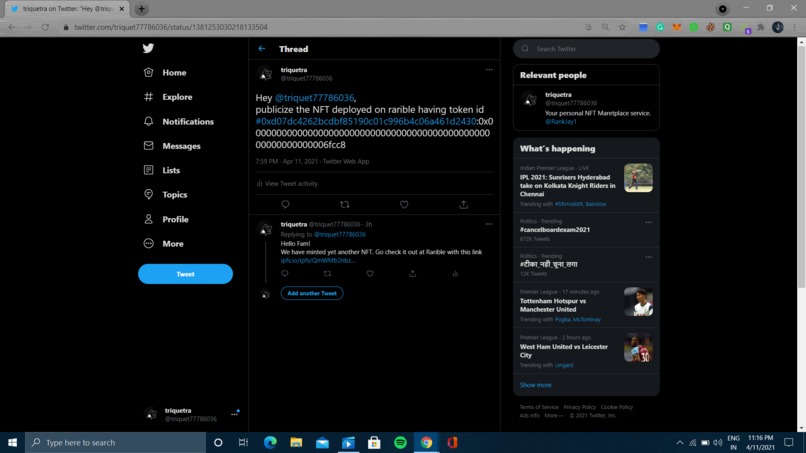806x453 pixels.
Task: Click the #0xd07dc4262bcdbf85190c01c996b4c06a461d2430 hashtag link
Action: point(366,121)
